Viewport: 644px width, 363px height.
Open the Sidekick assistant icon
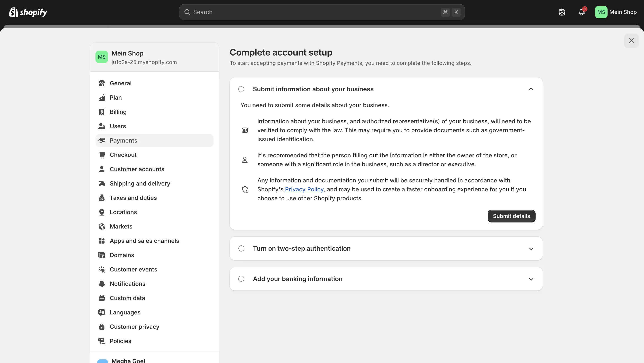coord(562,12)
